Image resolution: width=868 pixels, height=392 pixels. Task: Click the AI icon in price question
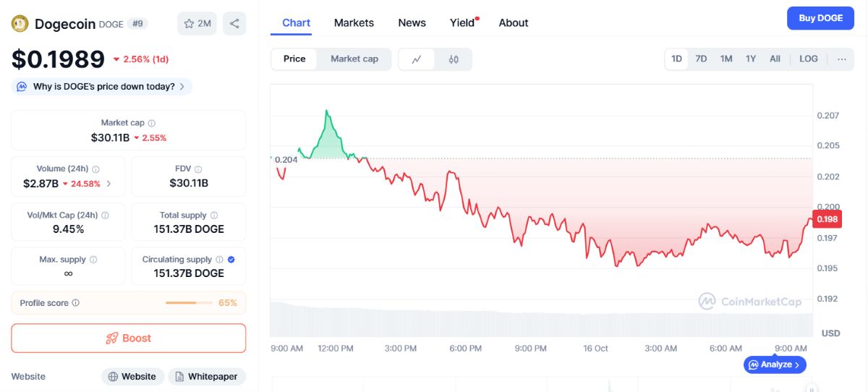point(22,87)
